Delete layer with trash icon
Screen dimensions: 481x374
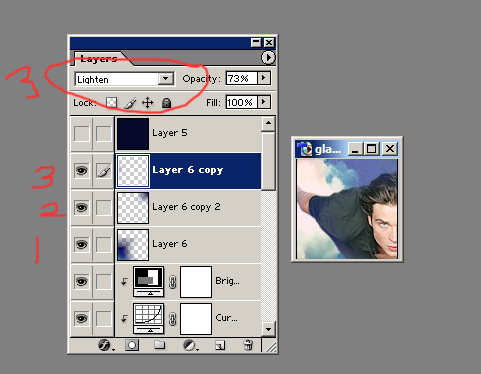[x=248, y=345]
